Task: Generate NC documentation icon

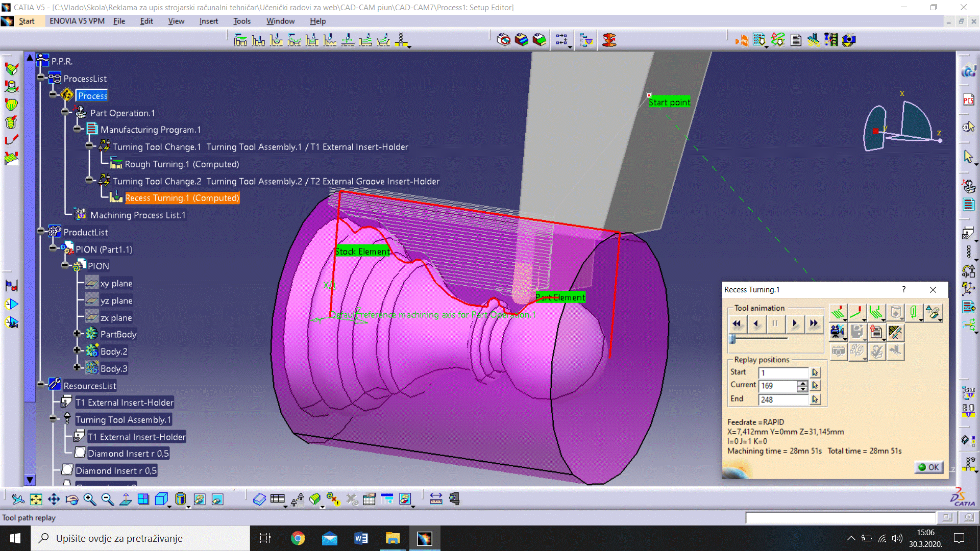Action: (x=796, y=40)
